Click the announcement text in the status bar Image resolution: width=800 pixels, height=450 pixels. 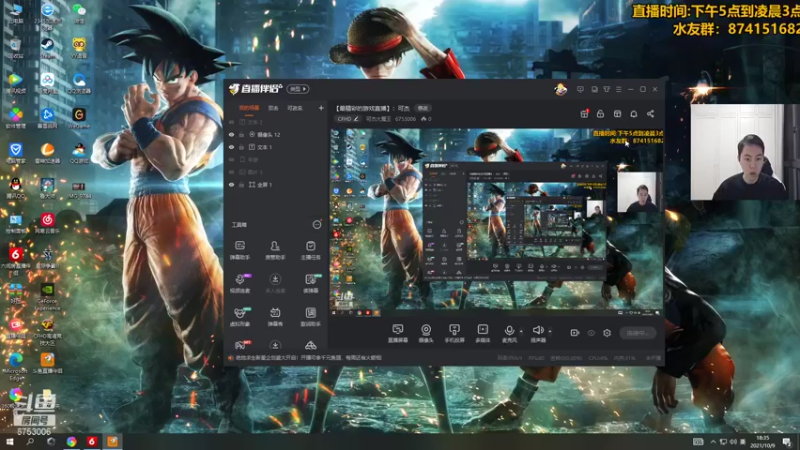308,358
